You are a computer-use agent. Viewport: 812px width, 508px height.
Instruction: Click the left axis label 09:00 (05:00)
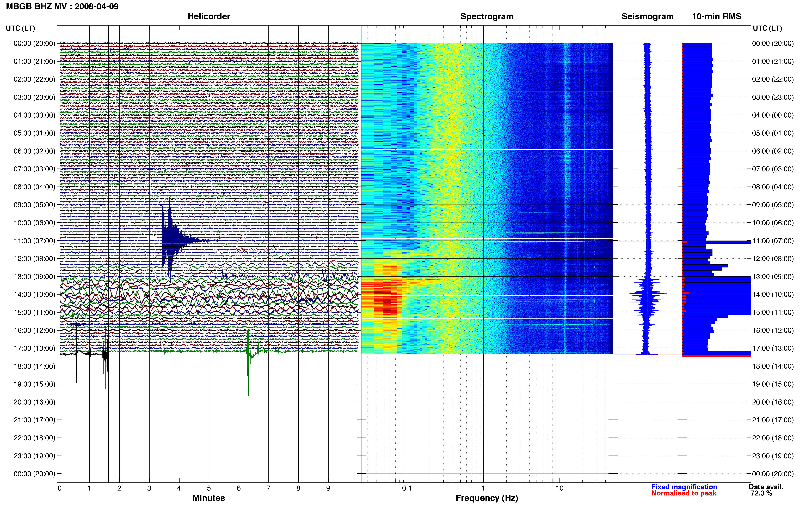(34, 205)
